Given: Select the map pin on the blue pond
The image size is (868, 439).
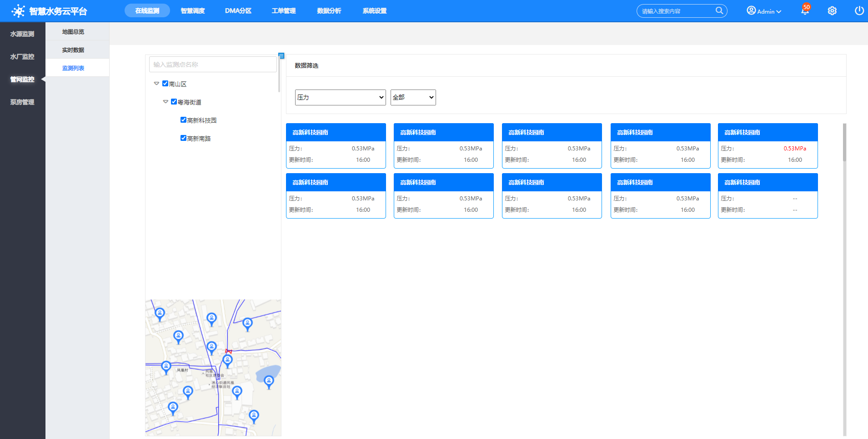Looking at the screenshot, I should [x=269, y=382].
